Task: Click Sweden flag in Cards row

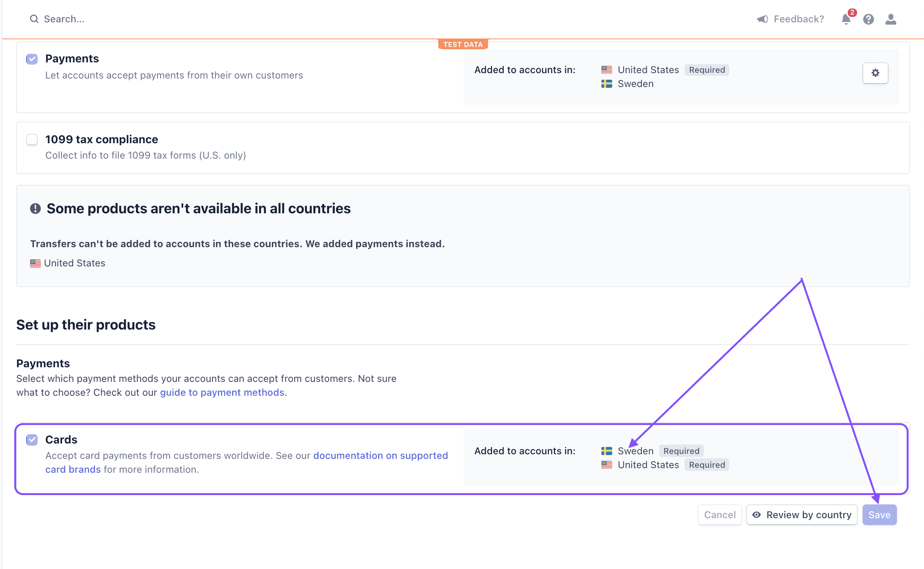Action: click(607, 451)
